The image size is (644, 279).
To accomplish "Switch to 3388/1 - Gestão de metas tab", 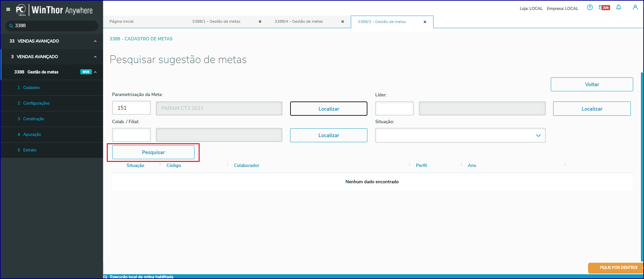I will [216, 21].
